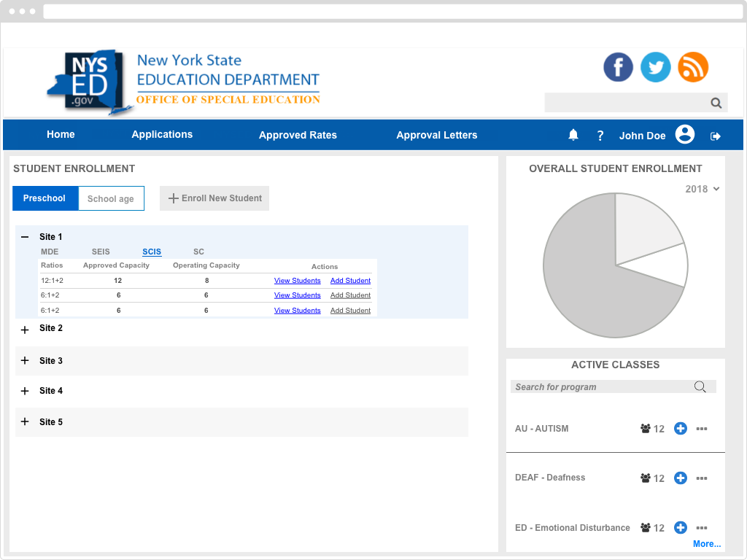Click the help question mark icon
Screen dimensions: 747x560
600,136
